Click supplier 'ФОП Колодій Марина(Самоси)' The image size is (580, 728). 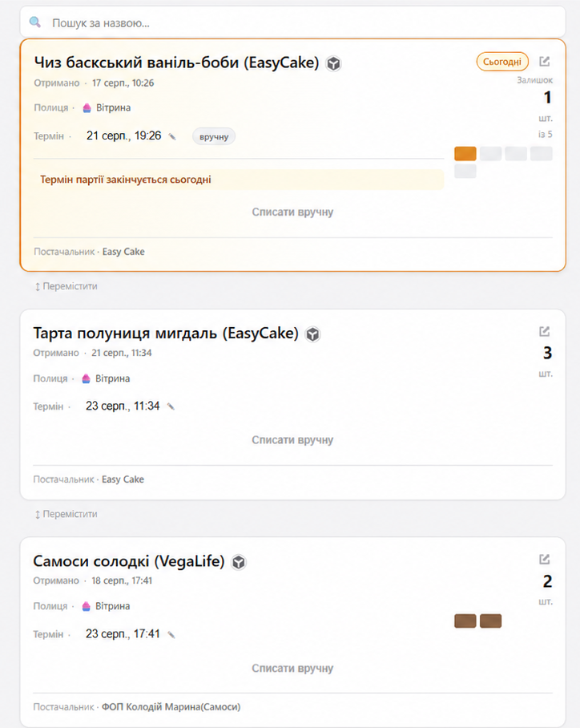point(171,707)
